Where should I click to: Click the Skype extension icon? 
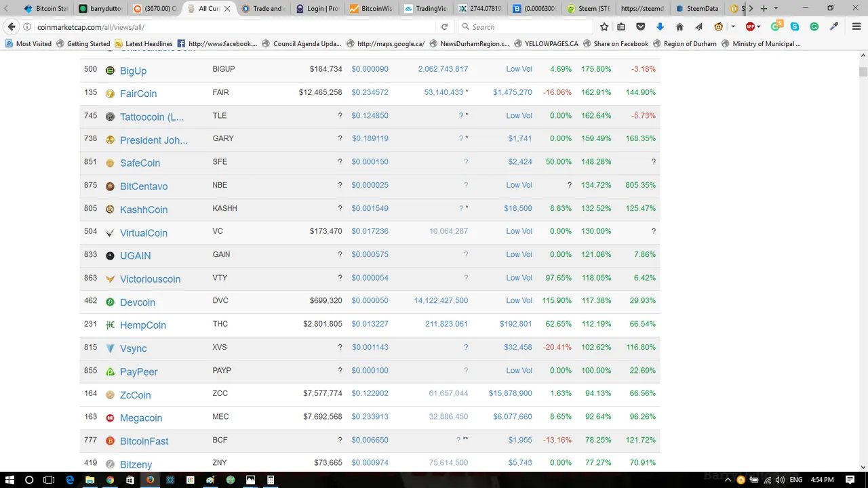click(x=795, y=27)
